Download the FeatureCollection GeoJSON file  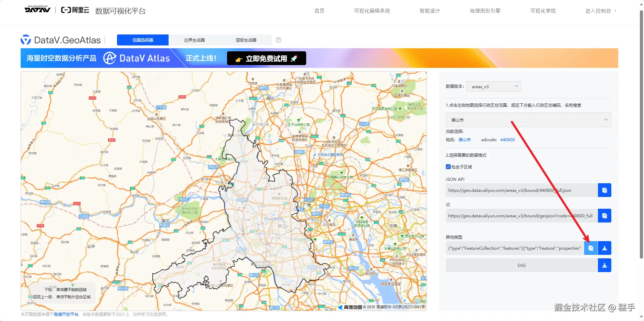tap(604, 248)
